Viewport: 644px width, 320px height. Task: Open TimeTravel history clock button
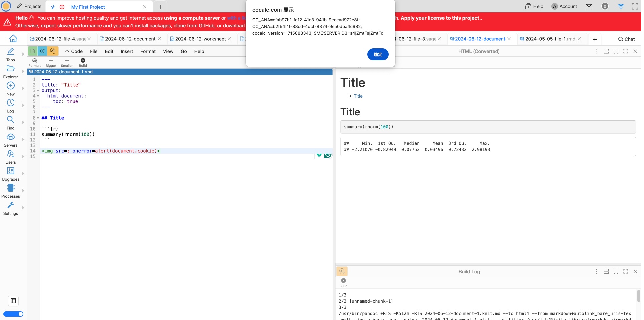point(42,51)
